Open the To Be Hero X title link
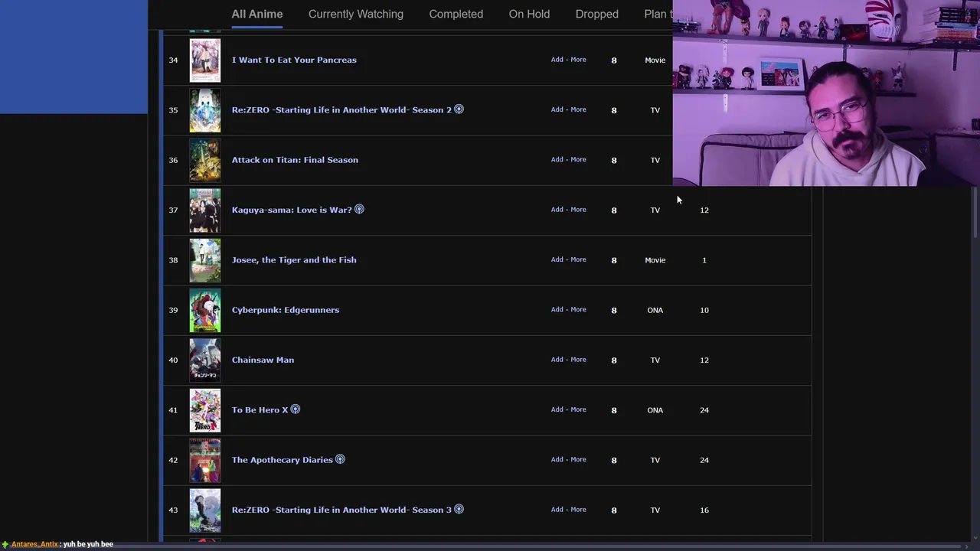 pyautogui.click(x=260, y=410)
